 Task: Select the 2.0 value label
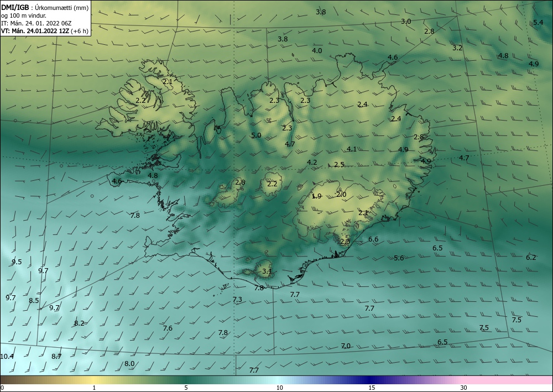point(341,195)
